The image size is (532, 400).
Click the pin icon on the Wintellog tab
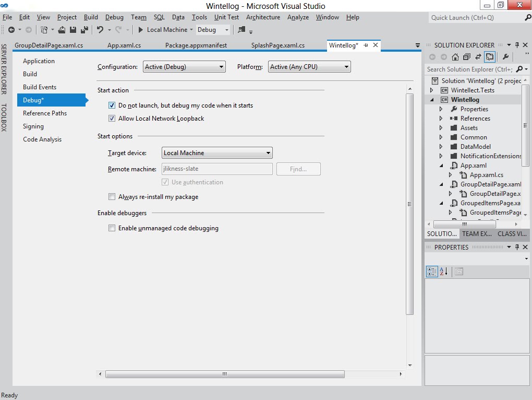click(366, 45)
